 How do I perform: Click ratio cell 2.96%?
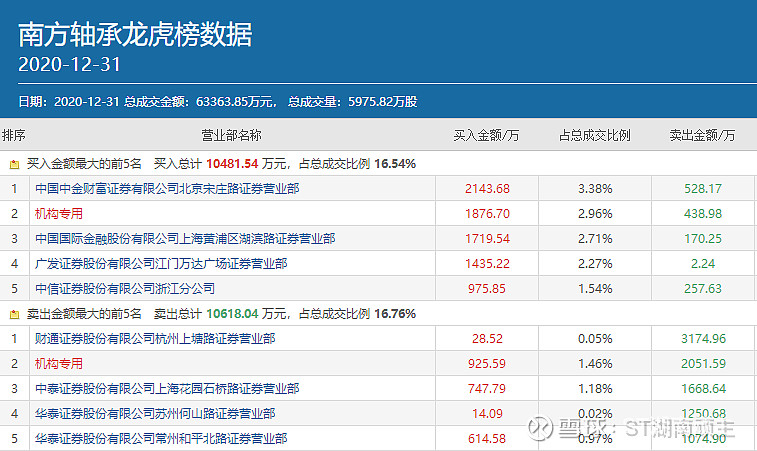coord(595,214)
